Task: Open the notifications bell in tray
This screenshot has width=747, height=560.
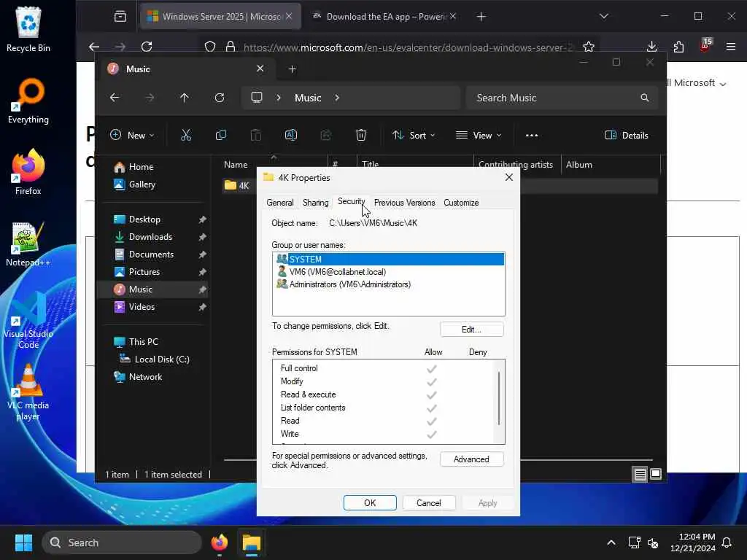Action: [x=727, y=542]
